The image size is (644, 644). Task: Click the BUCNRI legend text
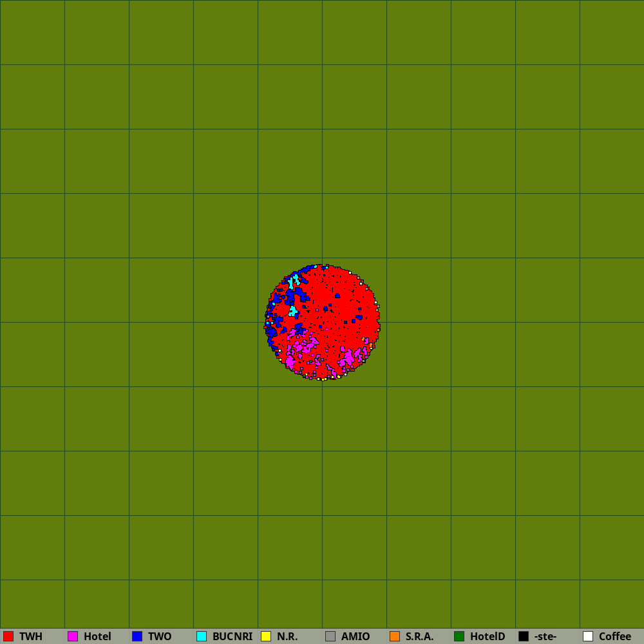232,636
